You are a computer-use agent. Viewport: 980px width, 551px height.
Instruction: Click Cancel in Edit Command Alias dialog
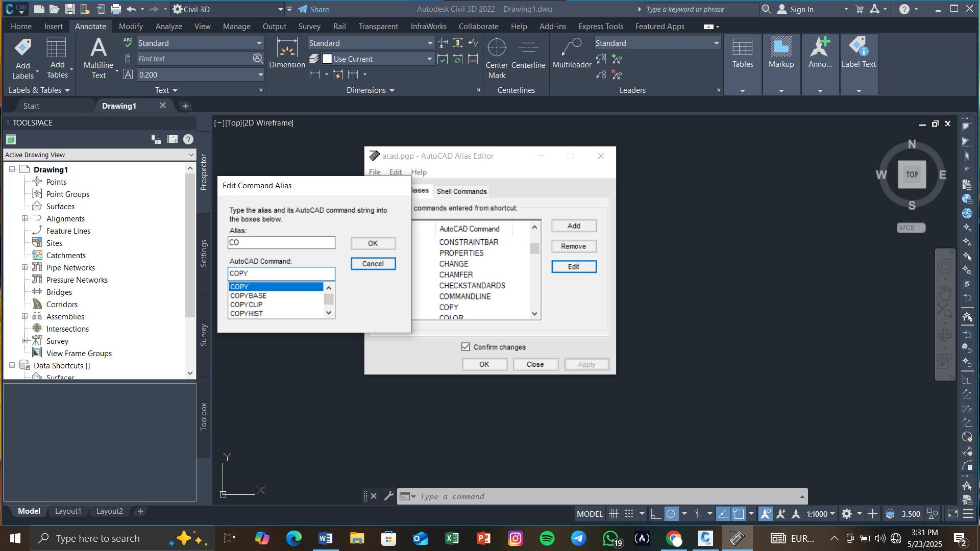(373, 264)
